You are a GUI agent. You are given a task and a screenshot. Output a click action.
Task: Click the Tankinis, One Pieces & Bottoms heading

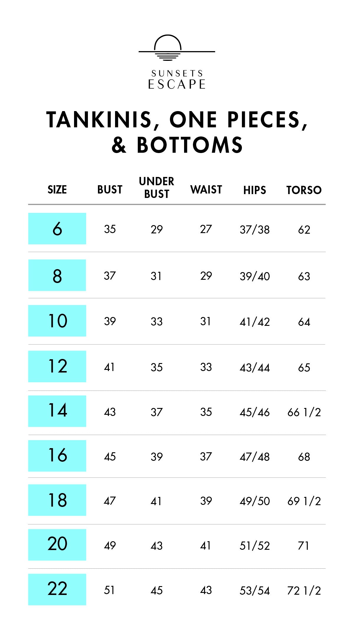coord(177,132)
